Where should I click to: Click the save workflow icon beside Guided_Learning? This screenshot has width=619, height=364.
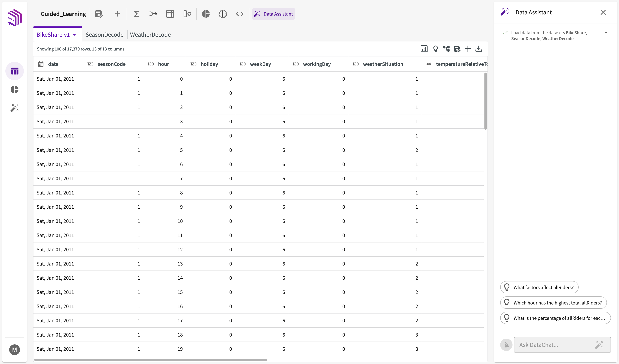pos(99,14)
